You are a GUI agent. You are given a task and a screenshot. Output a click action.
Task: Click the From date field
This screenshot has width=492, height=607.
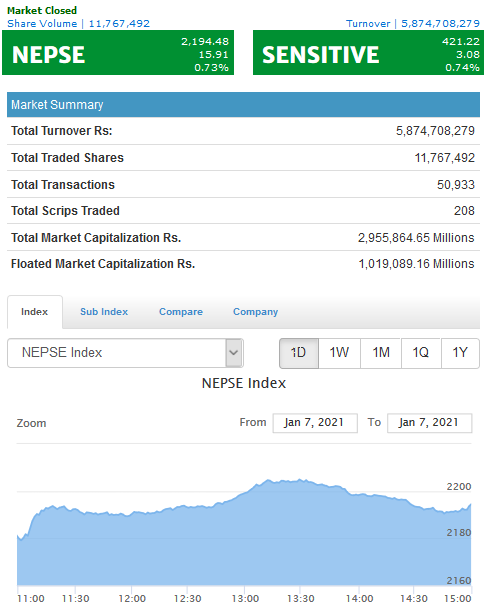315,423
